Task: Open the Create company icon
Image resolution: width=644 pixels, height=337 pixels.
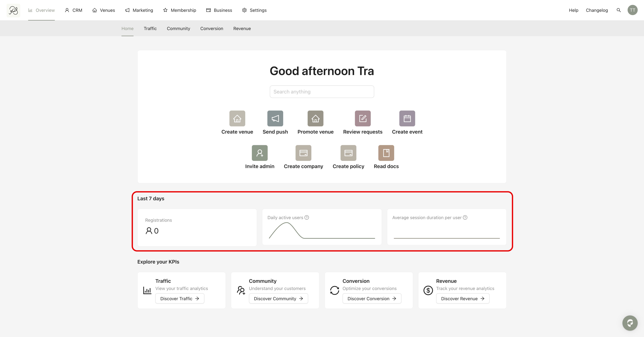Action: [303, 153]
